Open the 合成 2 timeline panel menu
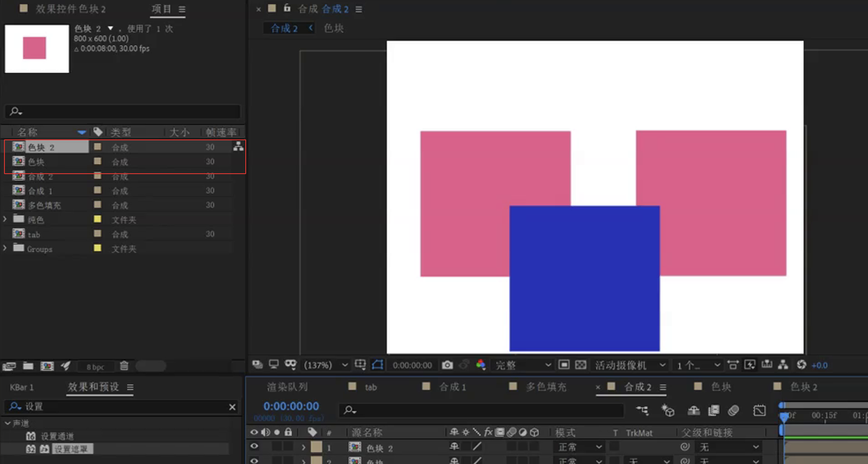Viewport: 868px width, 464px height. (663, 387)
